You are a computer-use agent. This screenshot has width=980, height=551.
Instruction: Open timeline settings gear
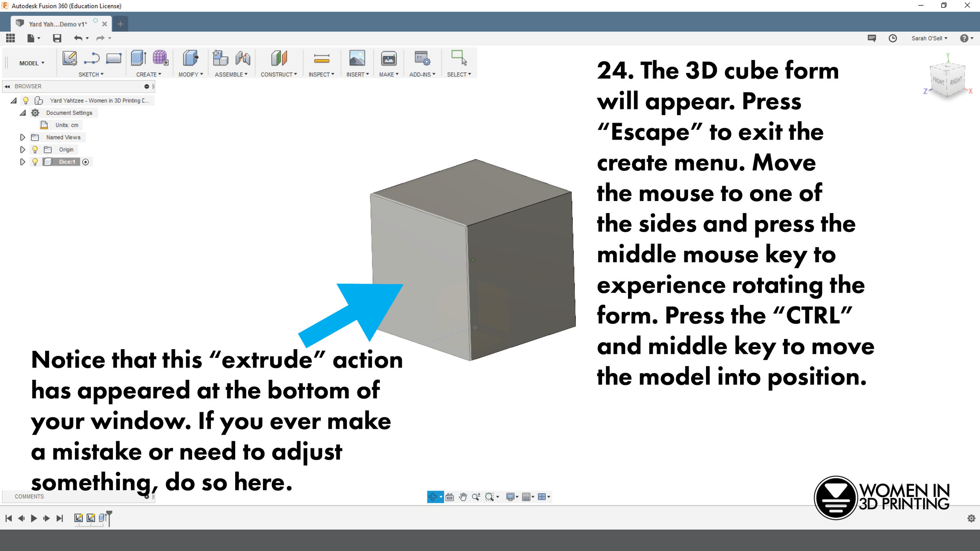point(971,518)
